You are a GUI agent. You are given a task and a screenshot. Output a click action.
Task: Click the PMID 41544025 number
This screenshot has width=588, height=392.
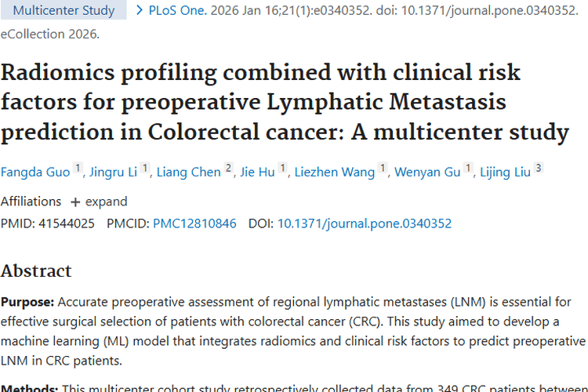64,223
